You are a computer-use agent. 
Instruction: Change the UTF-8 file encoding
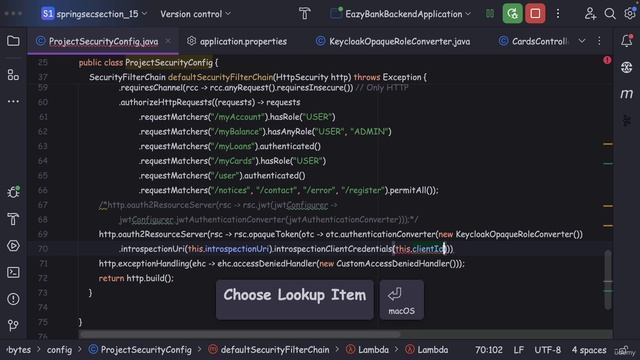point(547,350)
